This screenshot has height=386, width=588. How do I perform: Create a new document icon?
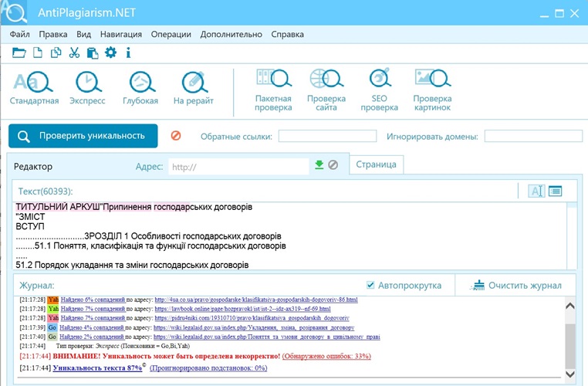pos(38,52)
